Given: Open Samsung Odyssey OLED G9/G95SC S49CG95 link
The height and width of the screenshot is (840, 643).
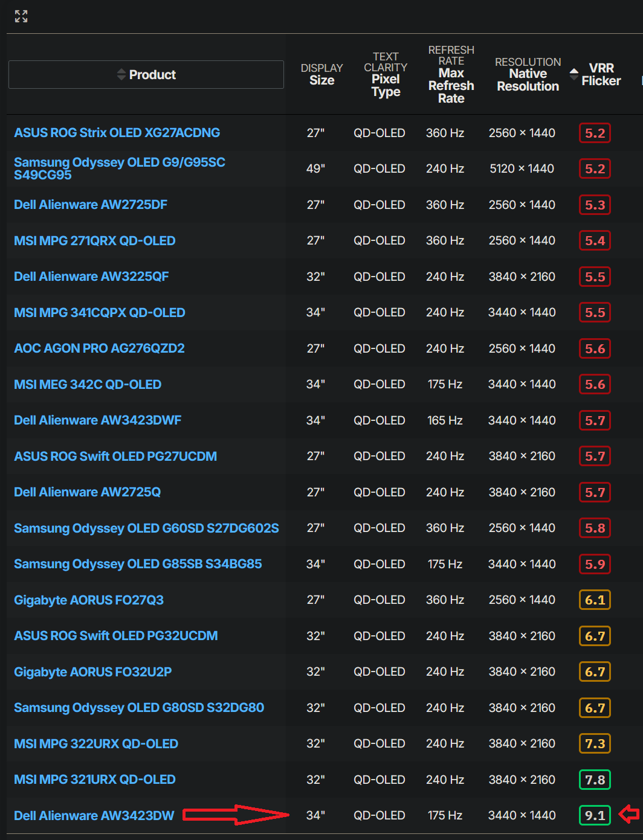Looking at the screenshot, I should (x=120, y=168).
